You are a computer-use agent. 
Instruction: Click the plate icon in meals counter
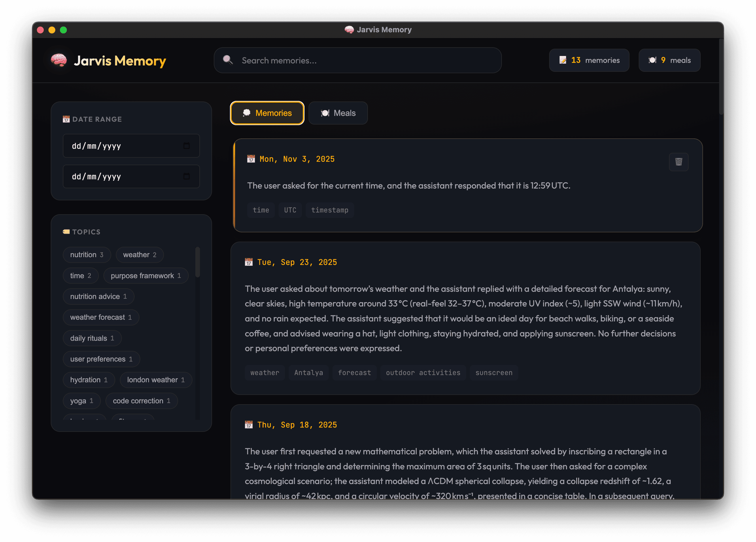652,60
